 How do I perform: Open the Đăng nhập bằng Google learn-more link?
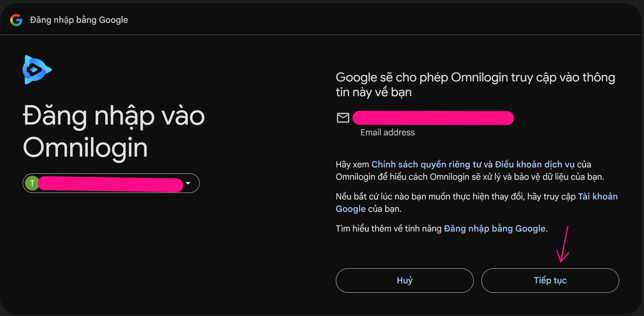[x=494, y=229]
